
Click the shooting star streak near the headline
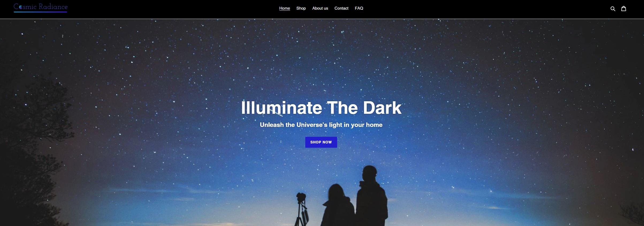point(276,112)
